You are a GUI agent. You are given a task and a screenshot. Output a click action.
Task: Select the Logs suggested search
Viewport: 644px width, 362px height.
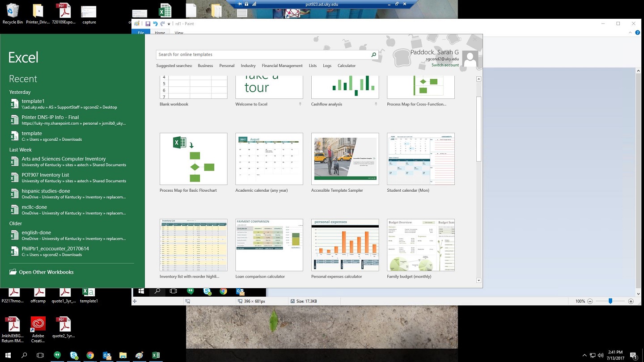click(x=327, y=66)
